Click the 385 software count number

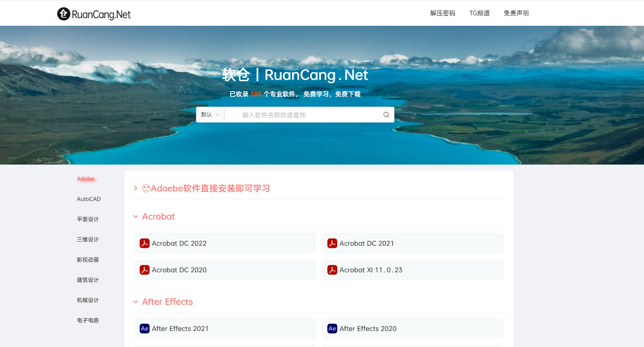point(256,94)
